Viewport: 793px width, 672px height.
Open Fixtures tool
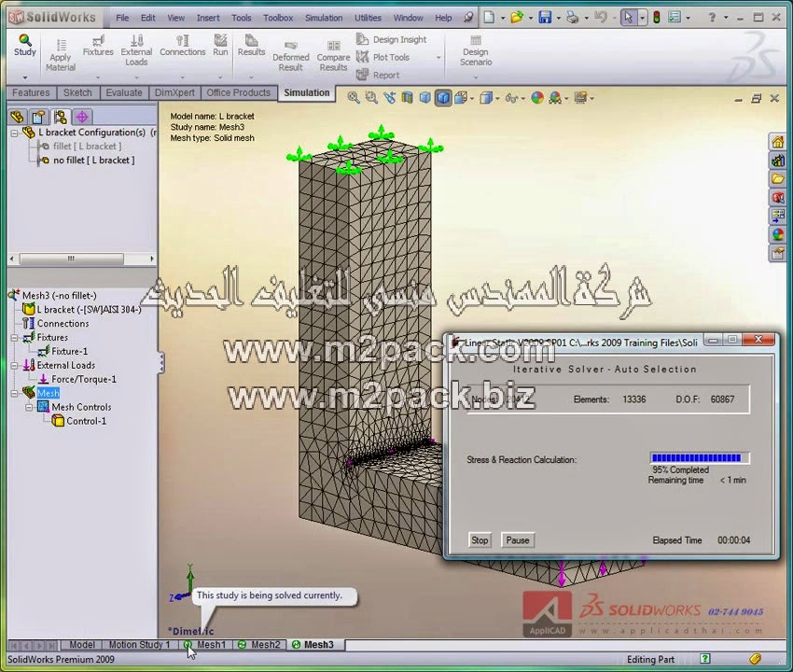click(x=98, y=45)
